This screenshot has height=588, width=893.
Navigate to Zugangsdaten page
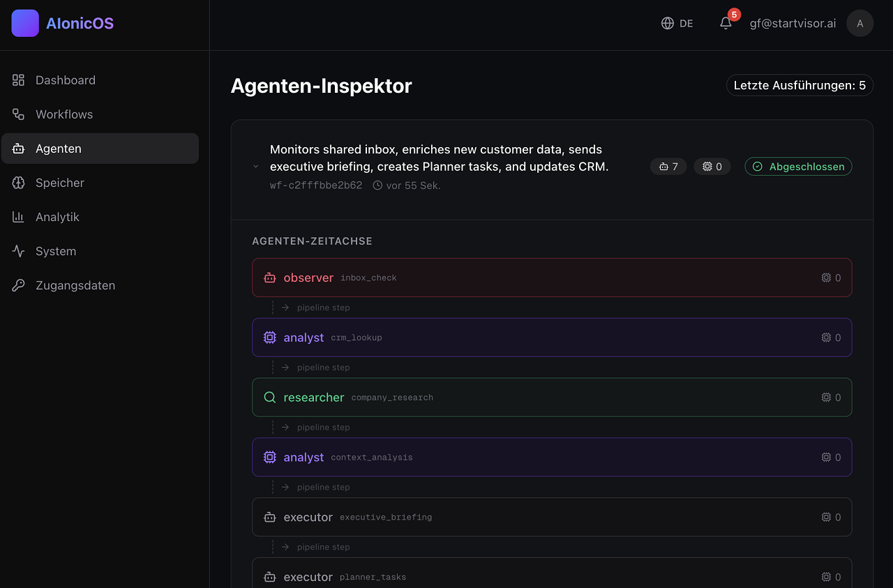[75, 285]
